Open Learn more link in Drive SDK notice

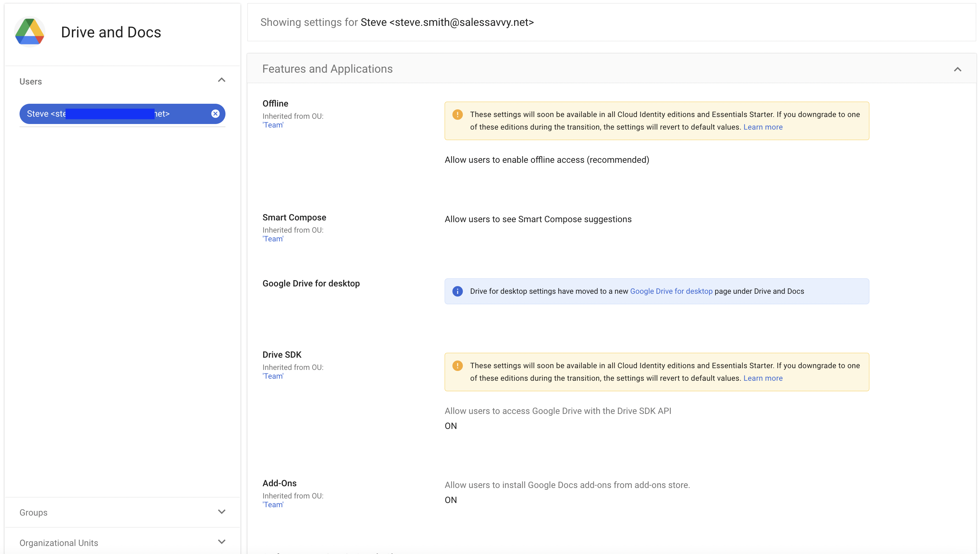click(763, 378)
